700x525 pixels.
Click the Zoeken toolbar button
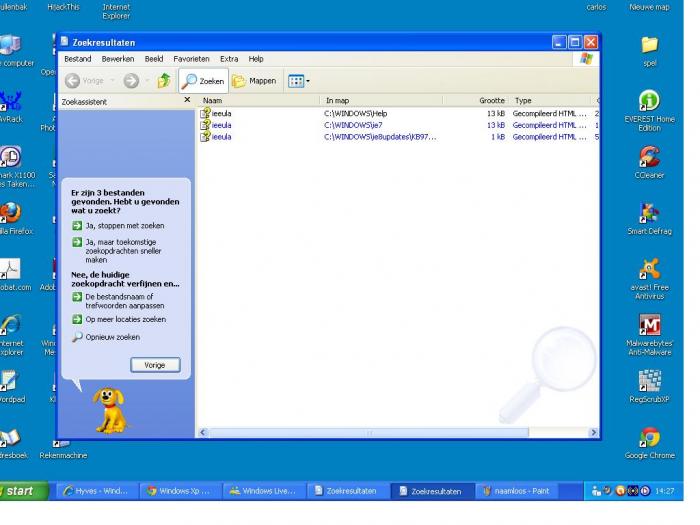point(203,81)
